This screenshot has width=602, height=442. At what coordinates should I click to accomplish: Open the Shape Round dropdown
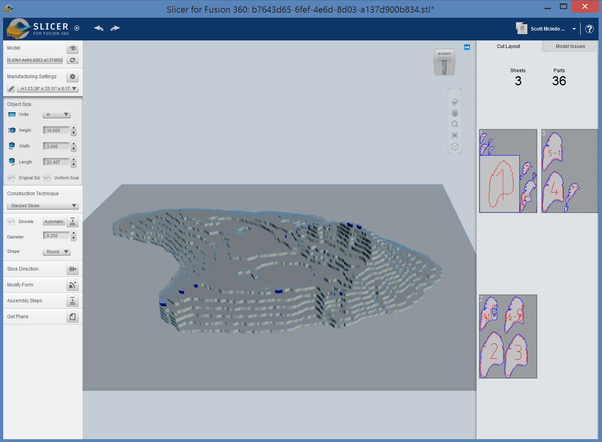56,252
